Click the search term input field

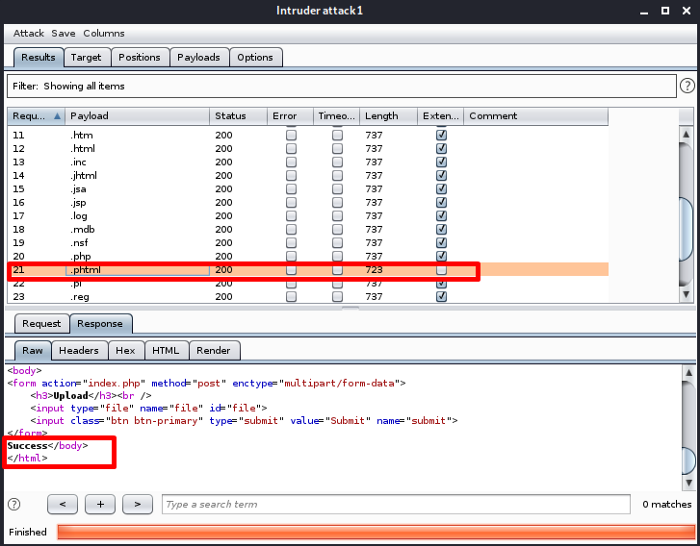(x=396, y=504)
